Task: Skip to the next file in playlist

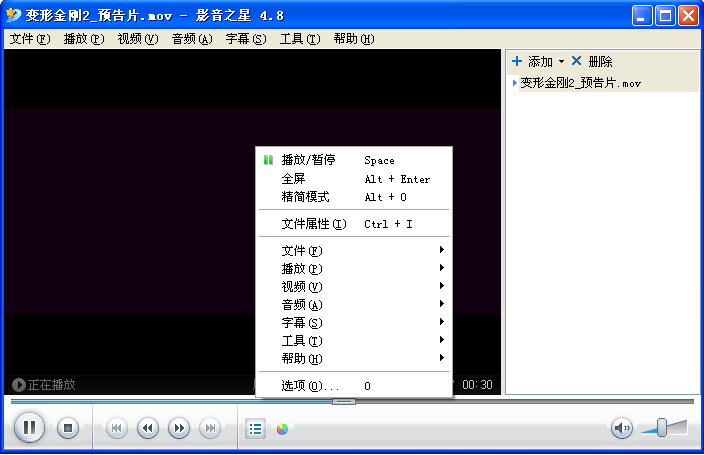Action: 210,428
